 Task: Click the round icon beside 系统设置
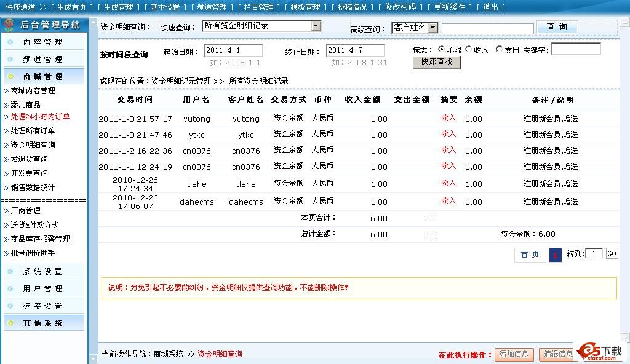pos(10,272)
